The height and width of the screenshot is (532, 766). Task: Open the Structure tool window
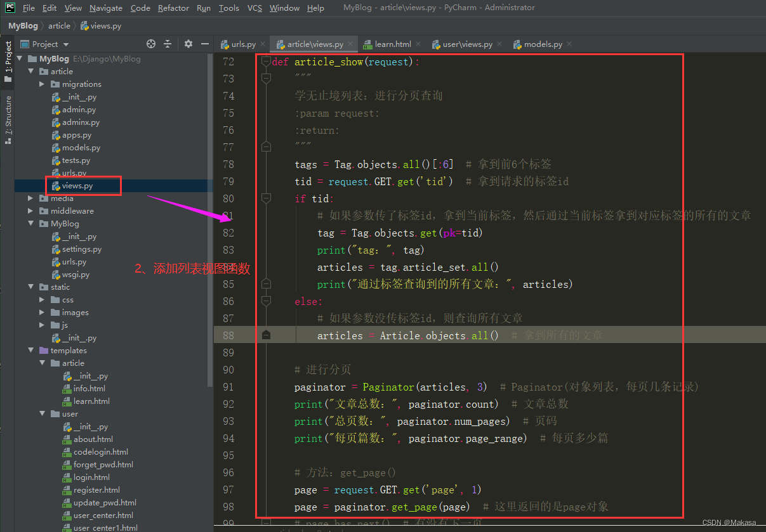pyautogui.click(x=8, y=119)
